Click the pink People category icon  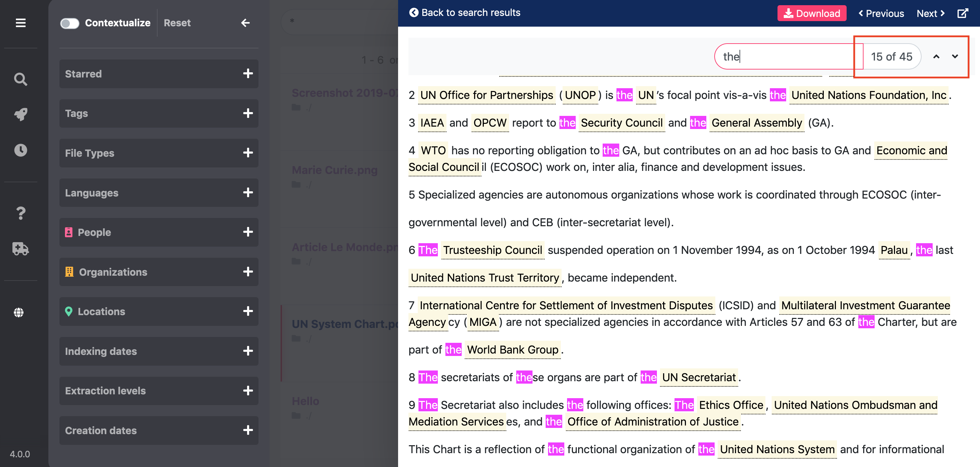[x=68, y=232]
